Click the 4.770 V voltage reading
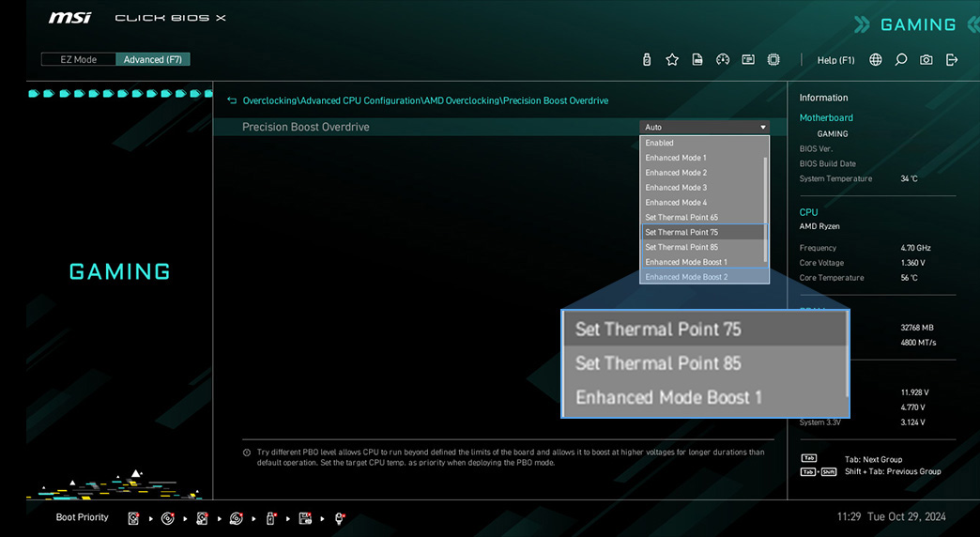980x537 pixels. coord(913,407)
